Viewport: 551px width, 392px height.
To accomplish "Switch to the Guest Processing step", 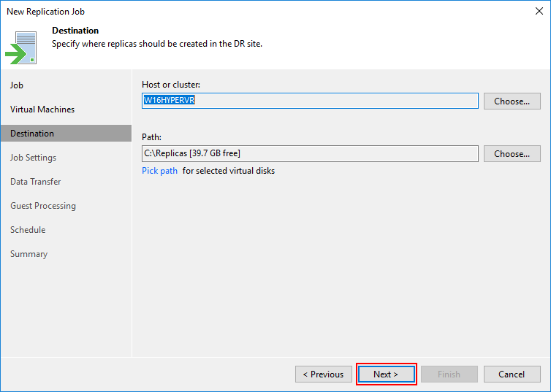I will [x=43, y=206].
